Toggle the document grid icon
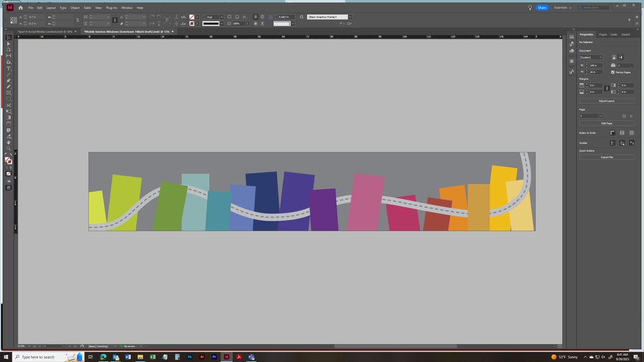 click(631, 133)
